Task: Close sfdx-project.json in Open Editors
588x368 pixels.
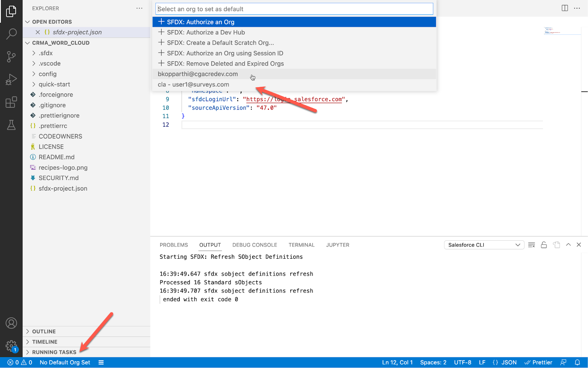Action: click(x=37, y=32)
